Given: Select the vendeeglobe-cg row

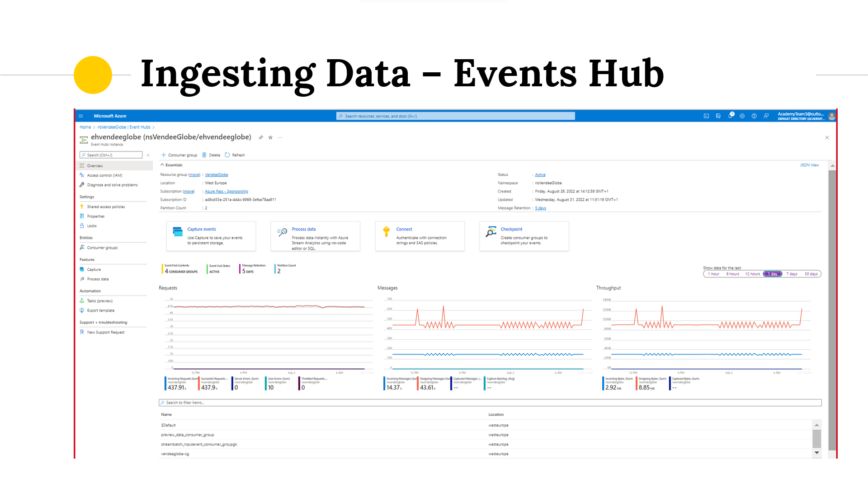Looking at the screenshot, I should click(486, 454).
